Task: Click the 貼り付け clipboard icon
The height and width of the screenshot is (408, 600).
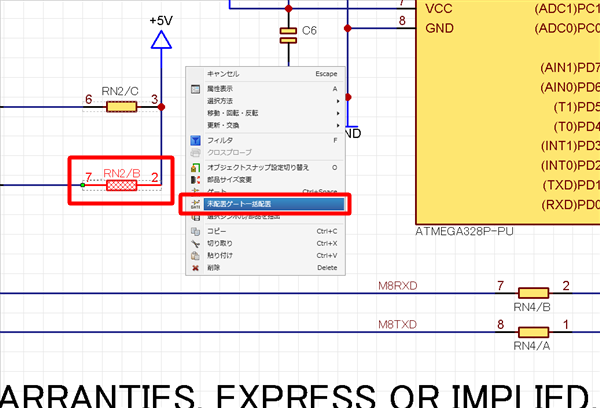Action: click(x=195, y=256)
